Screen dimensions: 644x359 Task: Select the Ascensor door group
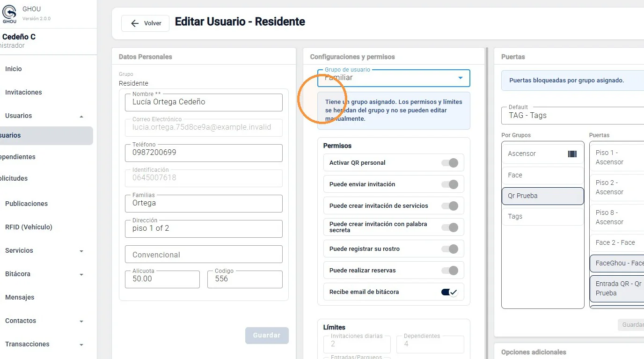[x=542, y=154]
